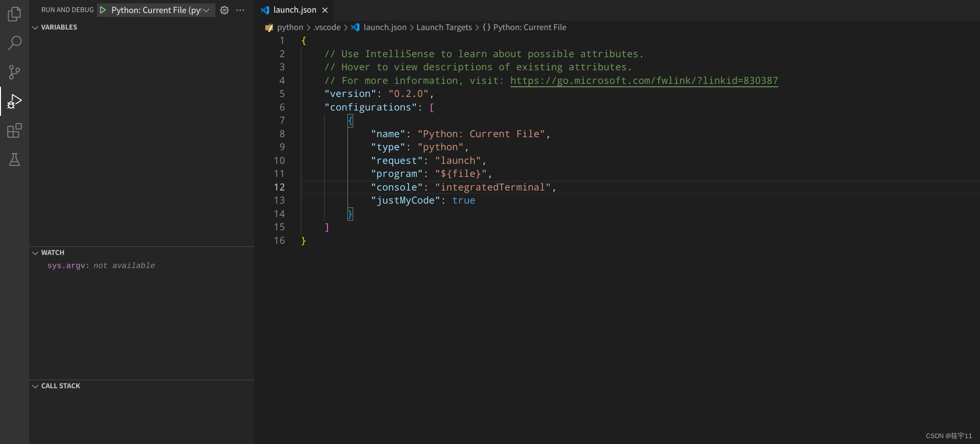Image resolution: width=980 pixels, height=444 pixels.
Task: Open the Explorer view in activity bar
Action: (15, 14)
